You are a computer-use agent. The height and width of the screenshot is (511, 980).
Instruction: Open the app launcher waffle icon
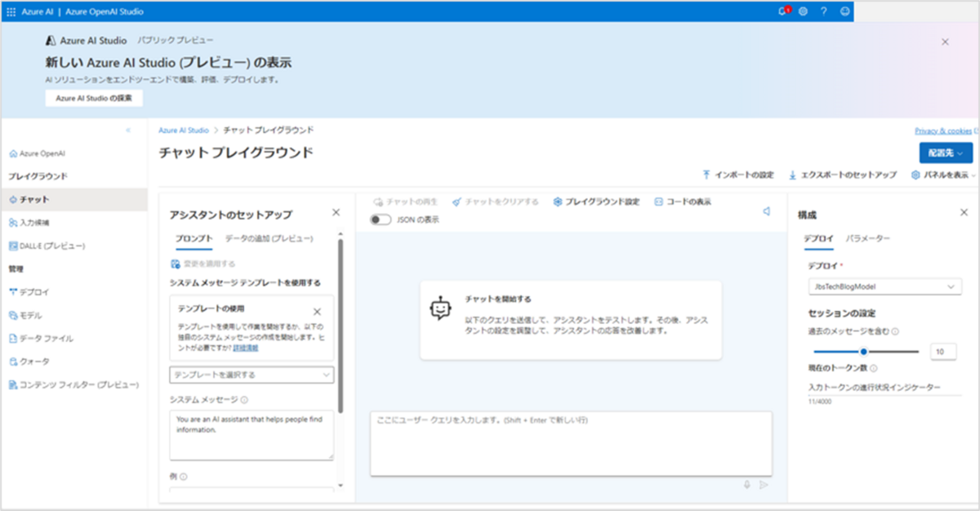click(x=11, y=11)
